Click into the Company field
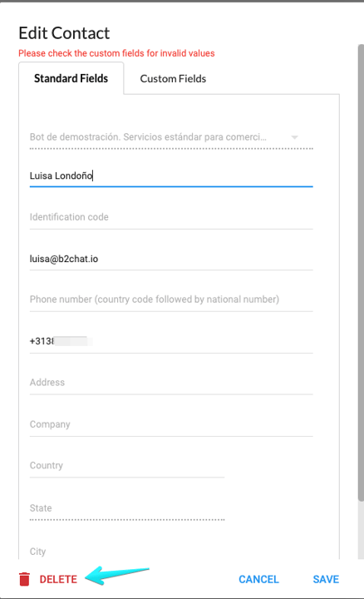Screen dimensions: 364x599 (171, 424)
